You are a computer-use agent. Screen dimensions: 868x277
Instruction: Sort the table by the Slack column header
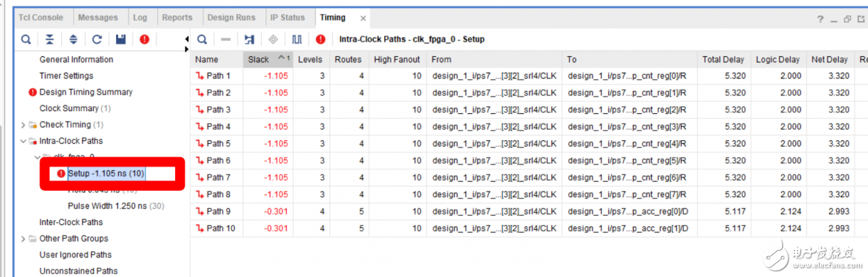(268, 59)
